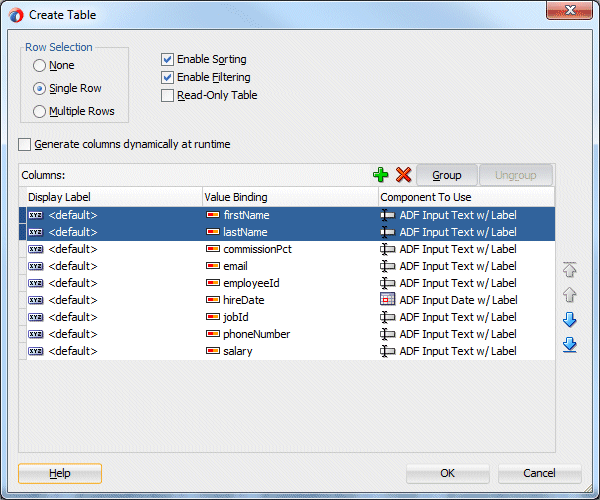600x500 pixels.
Task: Move column to bottom blue arrow icon
Action: click(569, 345)
